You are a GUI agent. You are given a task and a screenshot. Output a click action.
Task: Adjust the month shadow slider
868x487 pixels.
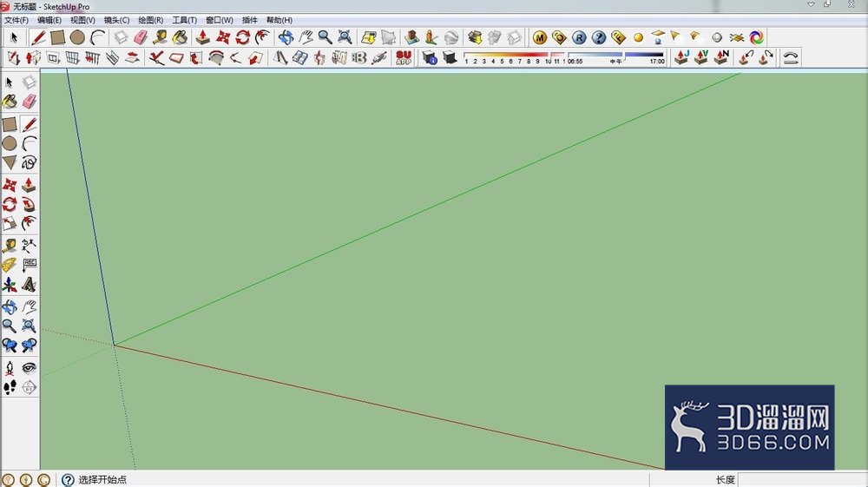coord(514,56)
